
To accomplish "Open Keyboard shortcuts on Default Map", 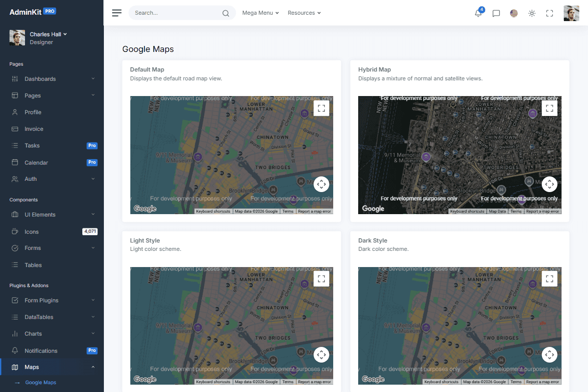I will (x=213, y=211).
